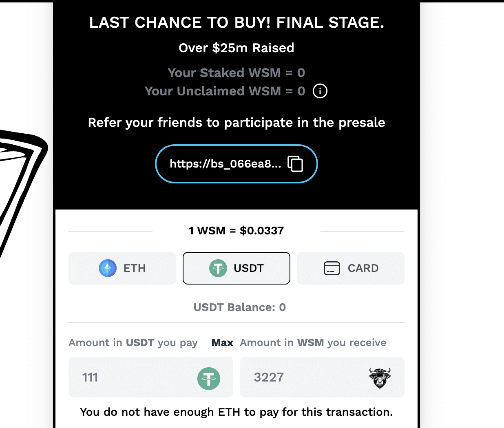Click the 1 WSM = $0.0337 price label

click(237, 231)
